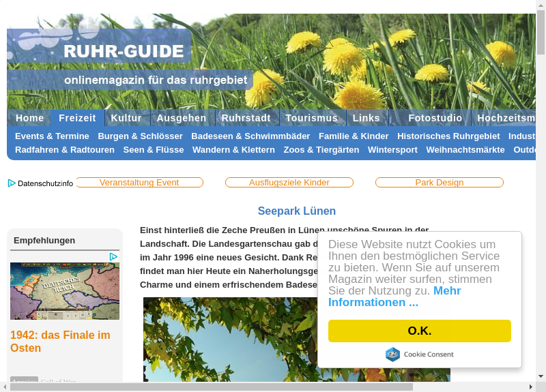Select the Freizeit tab

coord(77,118)
